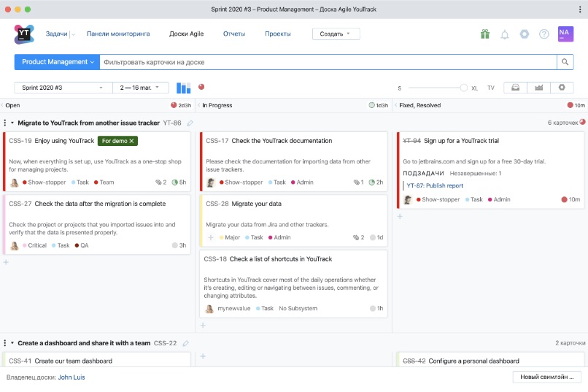The image size is (588, 392).
Task: Add card under CSS-18 in In Progress
Action: point(203,326)
